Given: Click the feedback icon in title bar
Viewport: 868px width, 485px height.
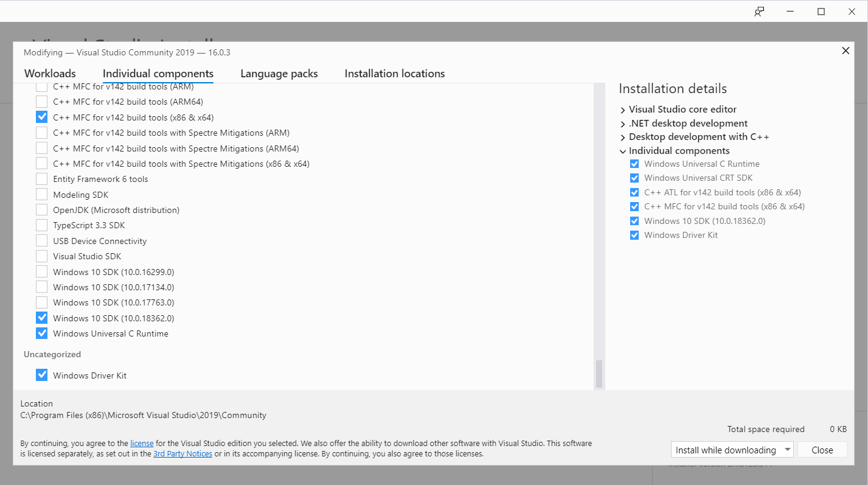Looking at the screenshot, I should point(759,12).
